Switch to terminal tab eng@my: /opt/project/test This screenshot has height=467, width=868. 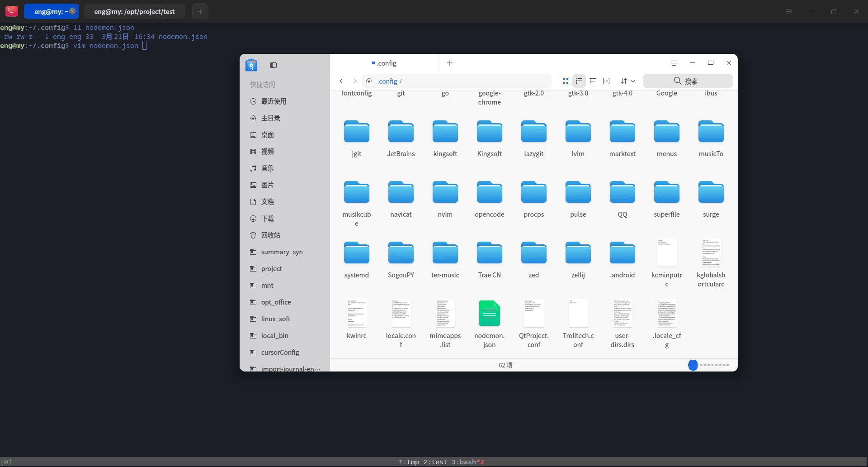pyautogui.click(x=134, y=11)
